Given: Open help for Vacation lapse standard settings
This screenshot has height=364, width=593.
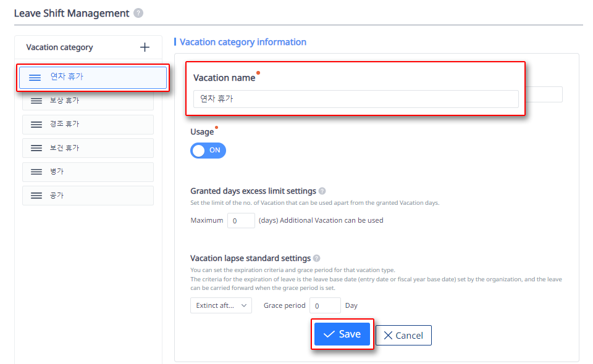Looking at the screenshot, I should pos(317,259).
